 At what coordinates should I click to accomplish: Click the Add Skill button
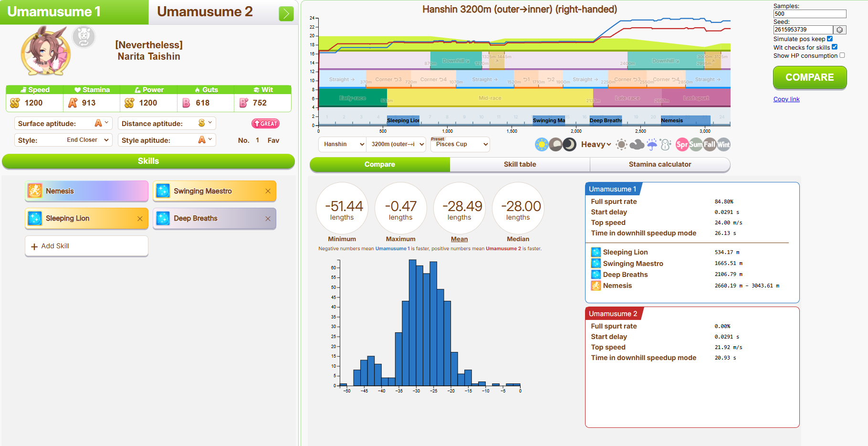pyautogui.click(x=86, y=246)
